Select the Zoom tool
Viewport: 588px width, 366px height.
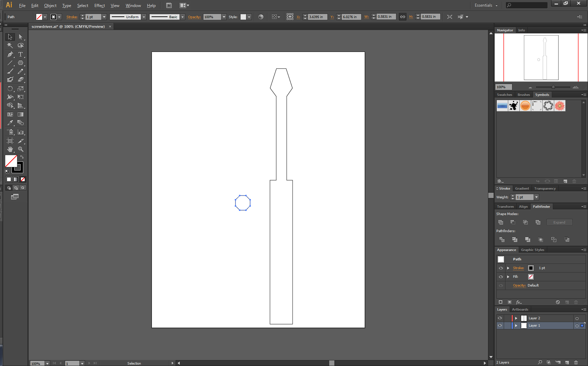coord(21,149)
